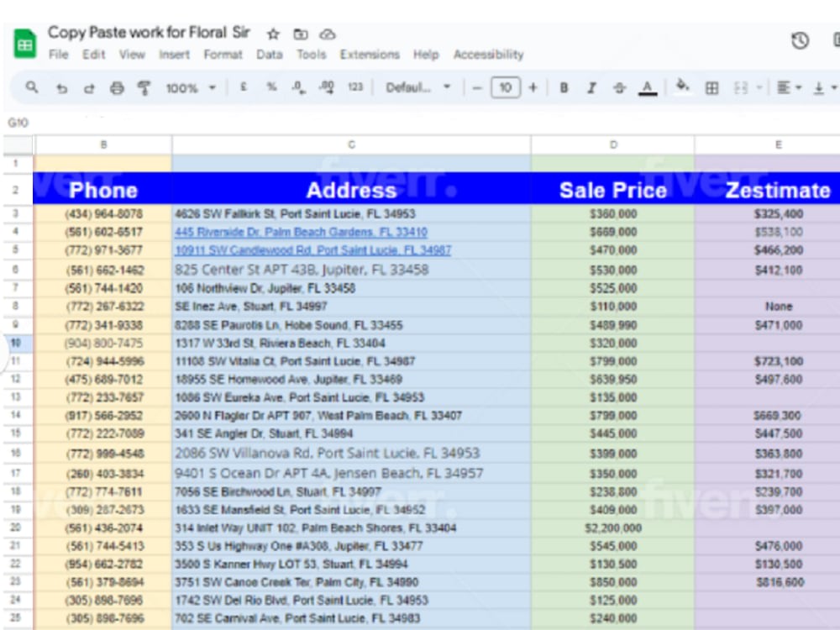Screen dimensions: 840x630
Task: Open the File menu
Action: tap(59, 55)
